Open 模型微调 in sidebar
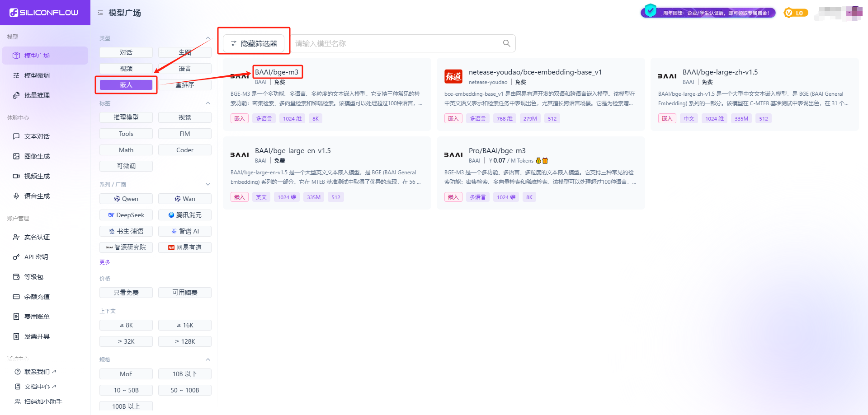The height and width of the screenshot is (415, 868). [45, 75]
